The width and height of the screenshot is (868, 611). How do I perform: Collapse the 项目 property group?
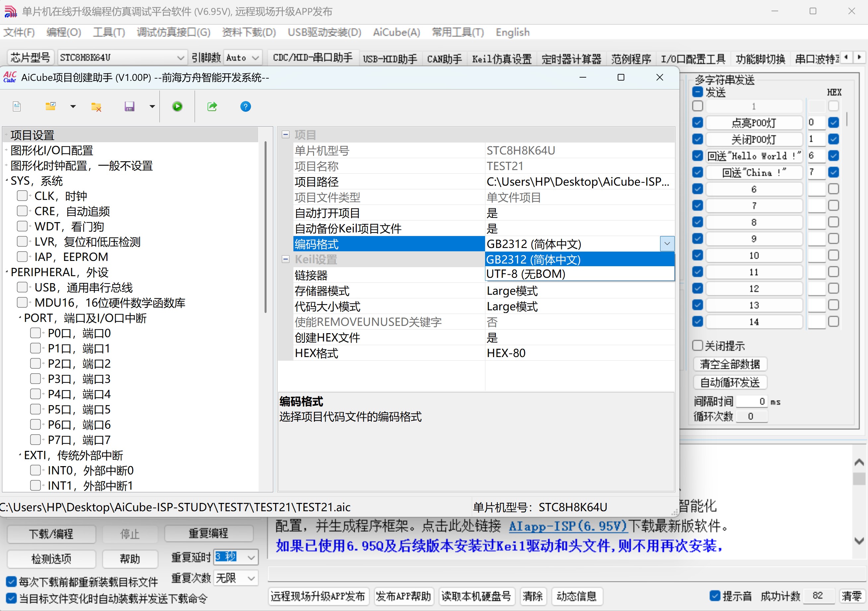tap(286, 135)
